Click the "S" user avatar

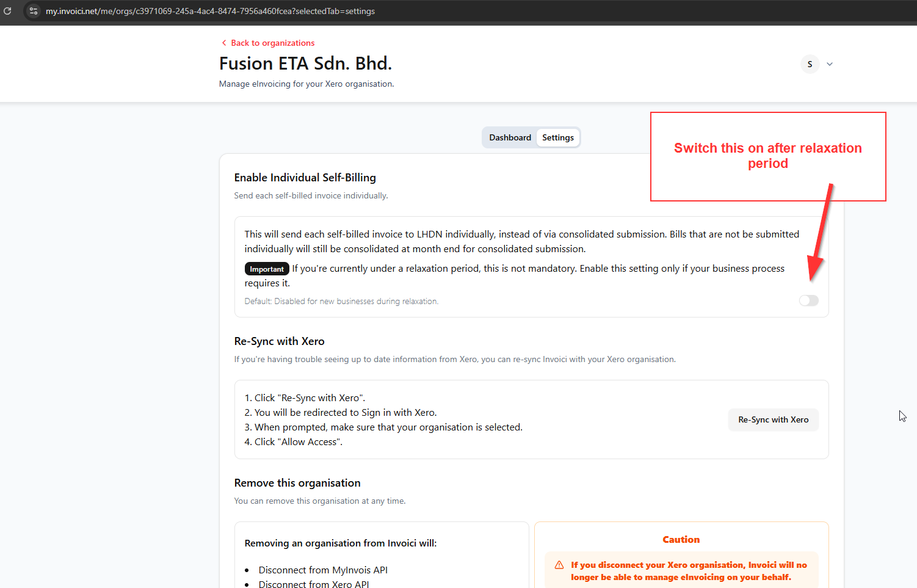click(810, 64)
